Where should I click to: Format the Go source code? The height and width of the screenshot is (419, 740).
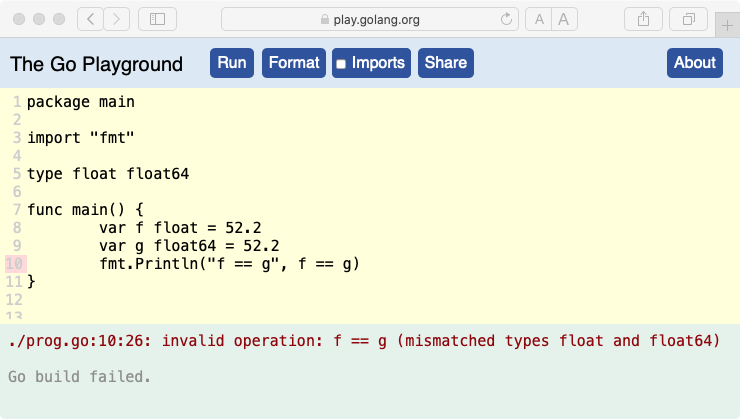[294, 63]
